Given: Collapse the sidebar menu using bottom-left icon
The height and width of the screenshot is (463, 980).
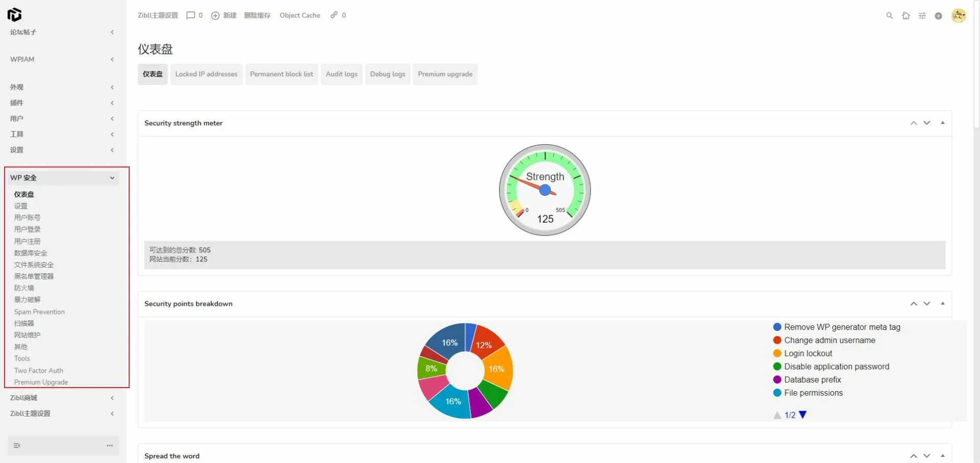Looking at the screenshot, I should pyautogui.click(x=17, y=446).
